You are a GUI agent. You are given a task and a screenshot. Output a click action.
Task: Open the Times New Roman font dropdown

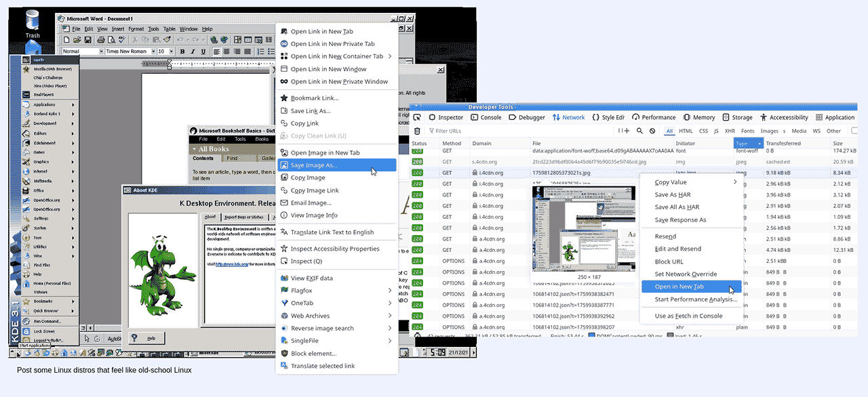130,51
